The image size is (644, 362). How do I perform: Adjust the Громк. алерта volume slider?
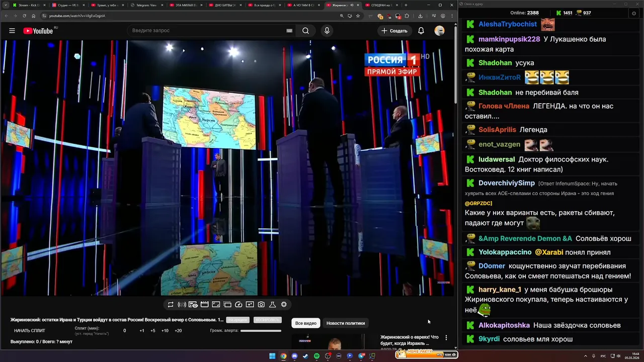click(x=261, y=331)
